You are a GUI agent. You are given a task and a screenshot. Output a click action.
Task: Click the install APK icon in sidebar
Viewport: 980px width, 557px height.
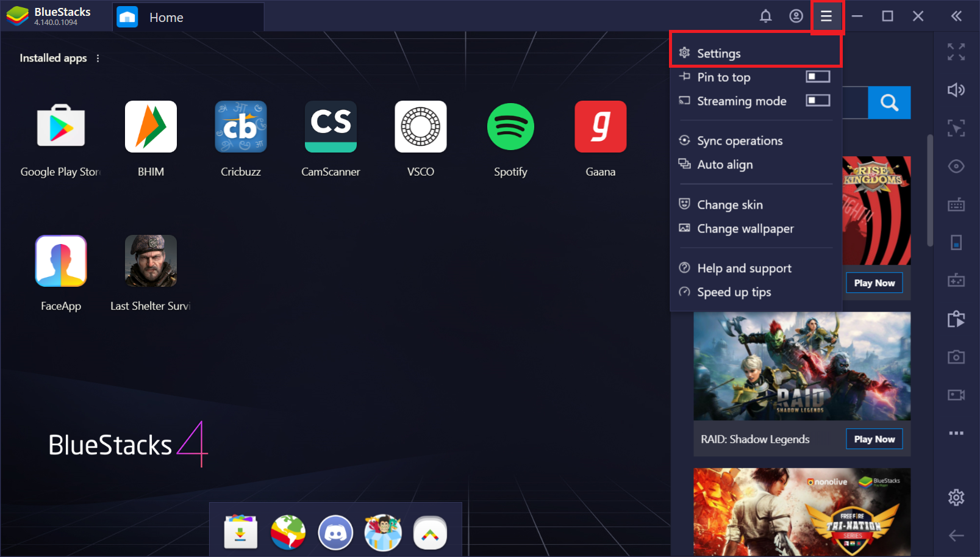coord(956,319)
